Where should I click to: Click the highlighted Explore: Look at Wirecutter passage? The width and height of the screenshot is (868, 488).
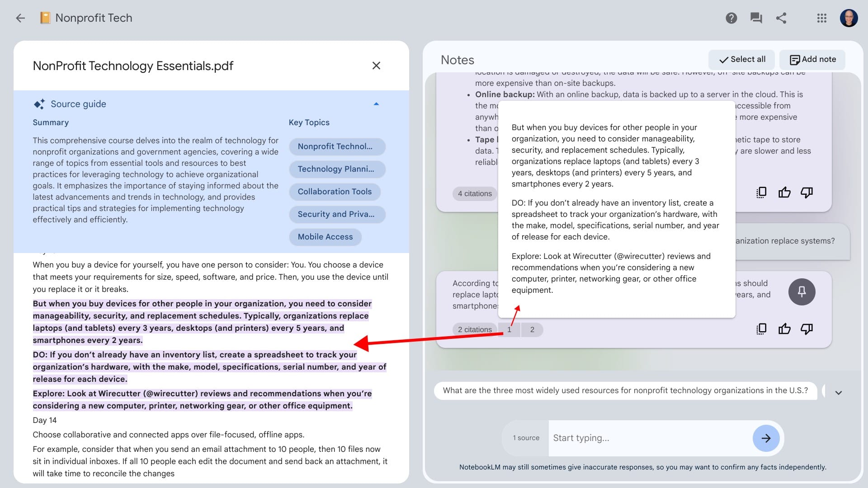[202, 399]
